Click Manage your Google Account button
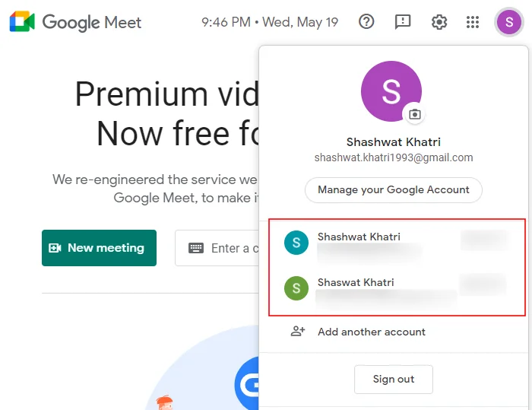The width and height of the screenshot is (532, 410). tap(394, 190)
